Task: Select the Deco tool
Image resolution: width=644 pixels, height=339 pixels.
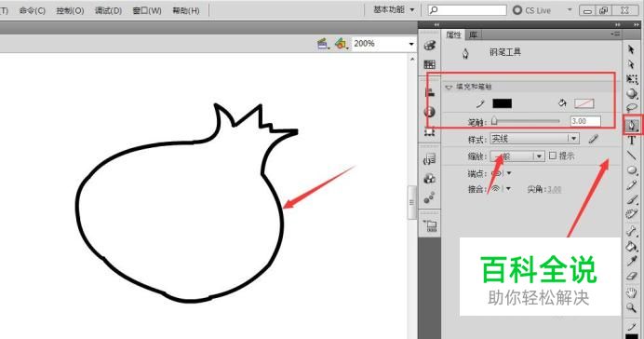Action: tap(632, 213)
